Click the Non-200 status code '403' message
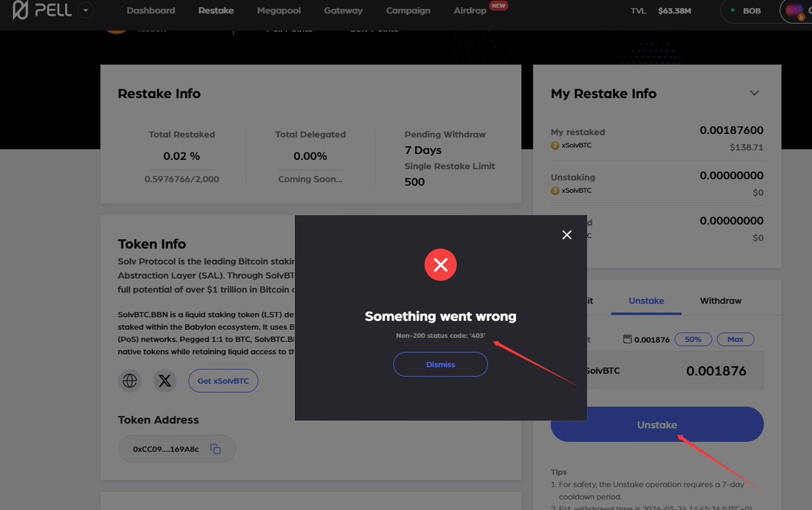Viewport: 812px width, 510px height. coord(441,335)
